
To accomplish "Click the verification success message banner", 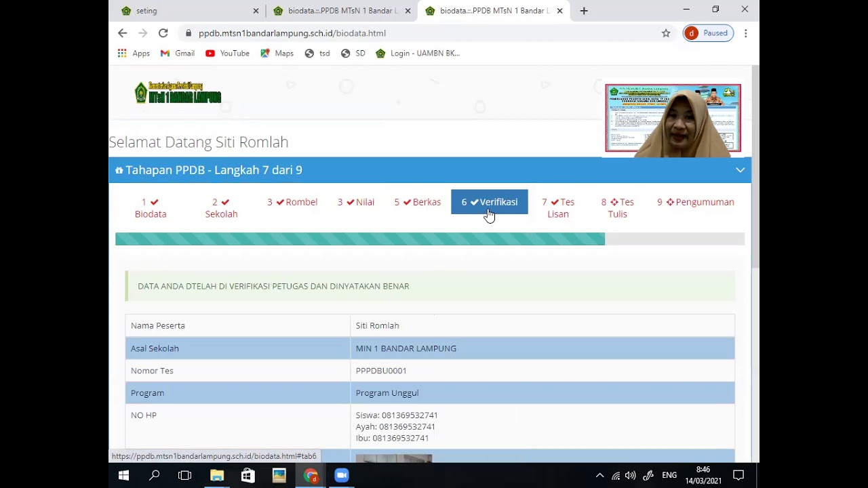I will 430,286.
